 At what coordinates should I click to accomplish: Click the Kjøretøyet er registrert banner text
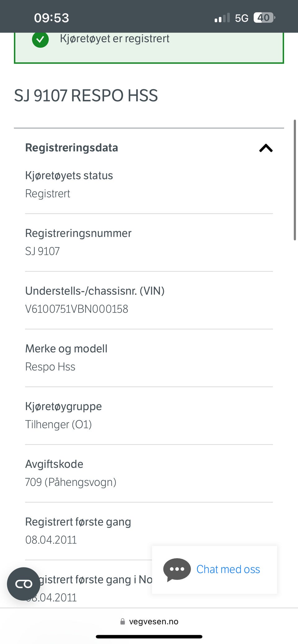click(x=115, y=38)
